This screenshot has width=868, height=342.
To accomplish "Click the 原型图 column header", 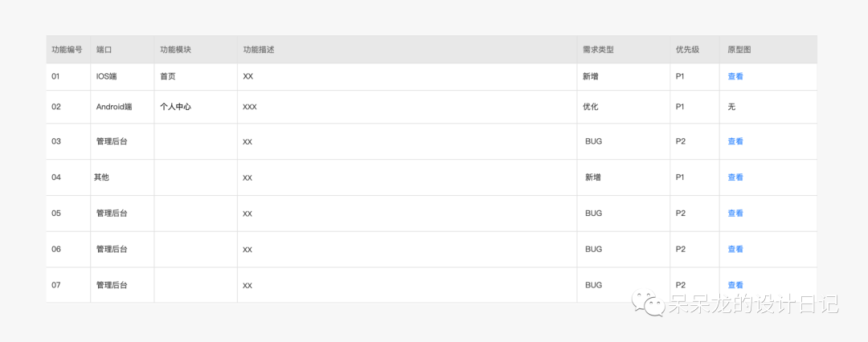I will (739, 50).
